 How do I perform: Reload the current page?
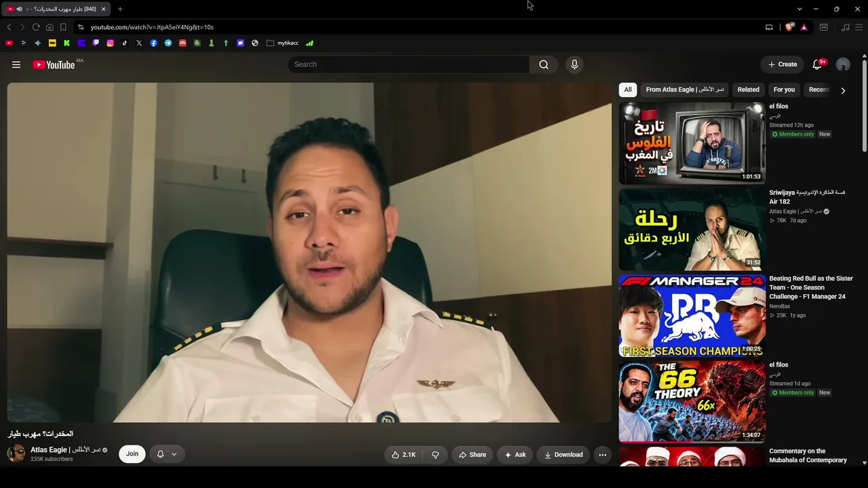36,27
